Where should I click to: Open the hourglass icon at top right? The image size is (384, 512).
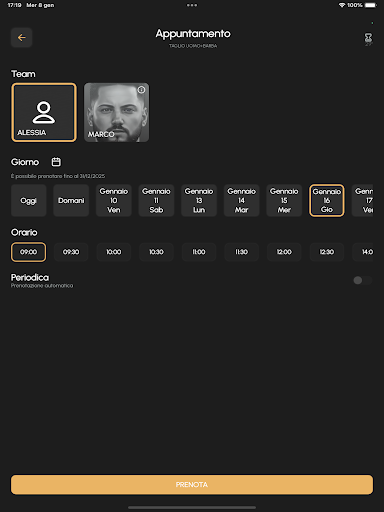click(x=368, y=38)
